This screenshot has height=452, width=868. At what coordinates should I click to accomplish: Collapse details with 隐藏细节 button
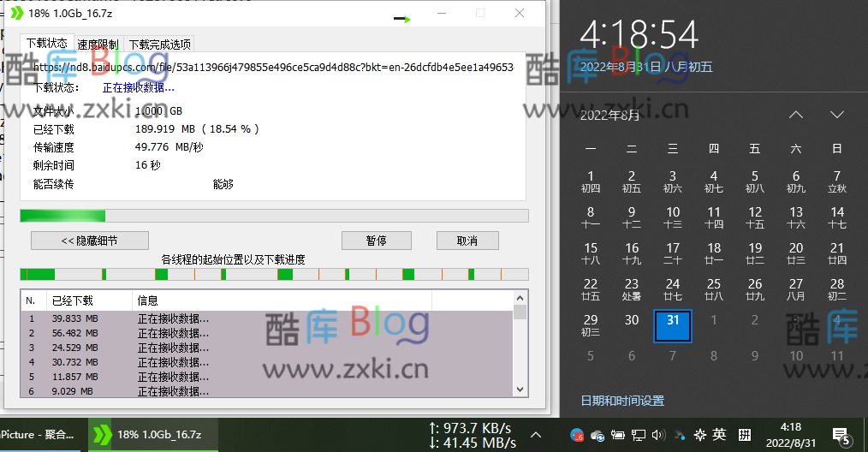[x=89, y=241]
